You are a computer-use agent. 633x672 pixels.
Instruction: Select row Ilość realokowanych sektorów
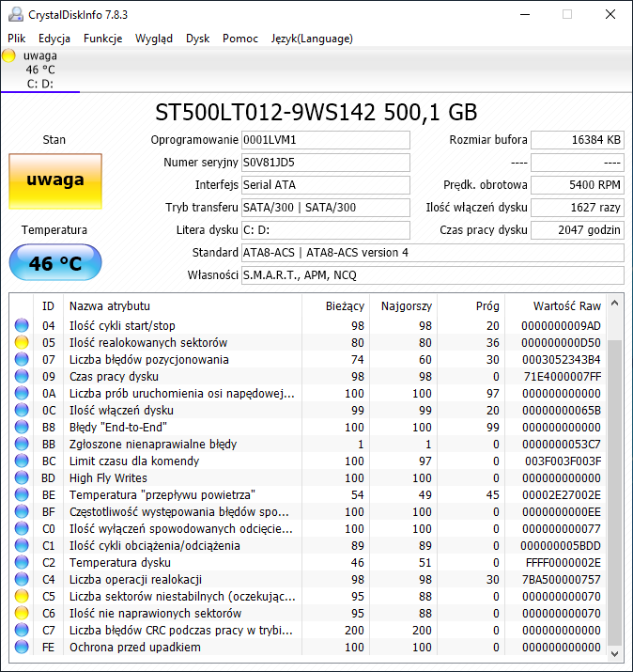[x=307, y=342]
